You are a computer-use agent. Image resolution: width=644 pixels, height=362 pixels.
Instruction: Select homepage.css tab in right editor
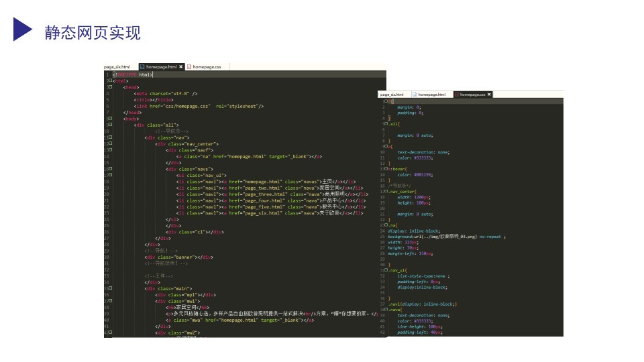coord(472,95)
